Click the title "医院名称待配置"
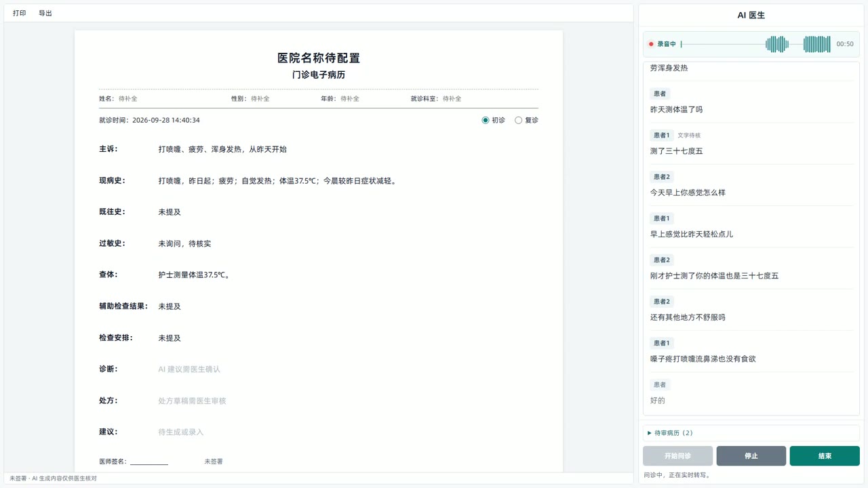The image size is (868, 488). pos(319,58)
